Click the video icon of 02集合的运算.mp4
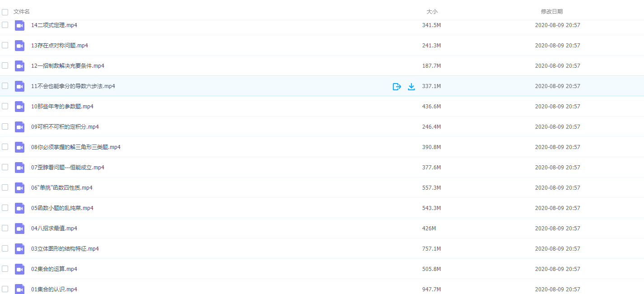Image resolution: width=644 pixels, height=294 pixels. (x=19, y=269)
